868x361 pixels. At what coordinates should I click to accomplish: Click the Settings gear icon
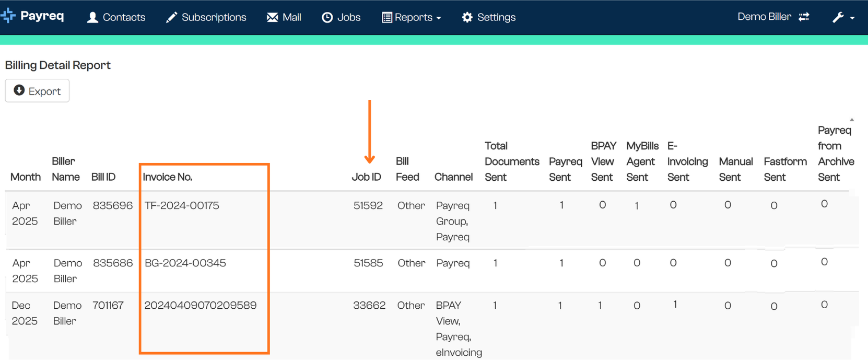click(467, 17)
